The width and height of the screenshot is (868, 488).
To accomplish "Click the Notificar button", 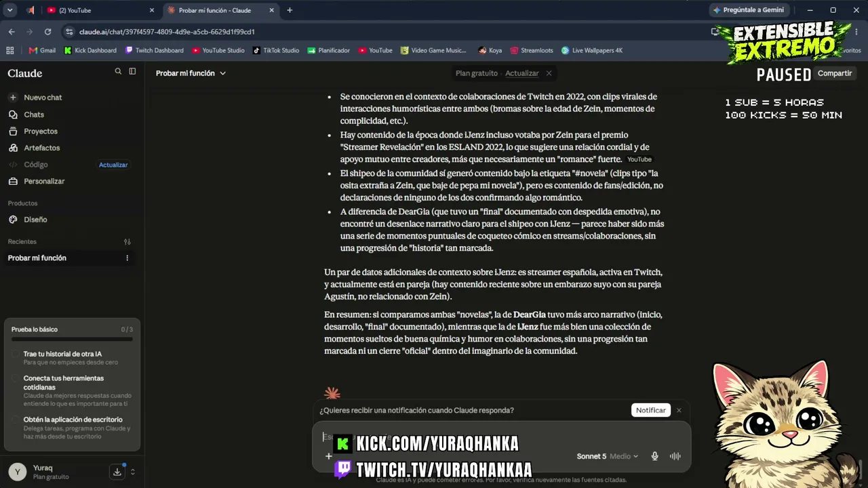I will (x=650, y=410).
